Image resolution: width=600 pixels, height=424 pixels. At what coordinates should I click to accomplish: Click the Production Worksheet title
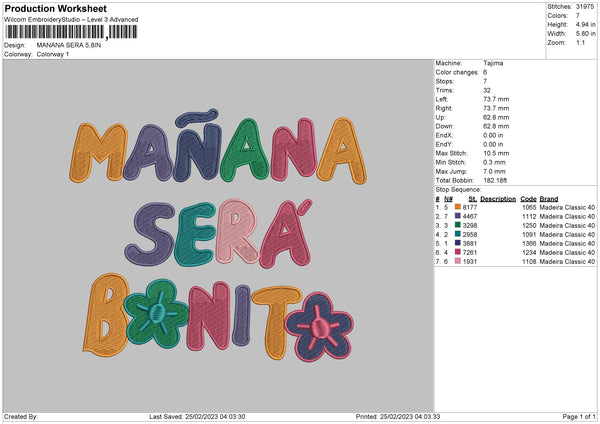(x=62, y=9)
